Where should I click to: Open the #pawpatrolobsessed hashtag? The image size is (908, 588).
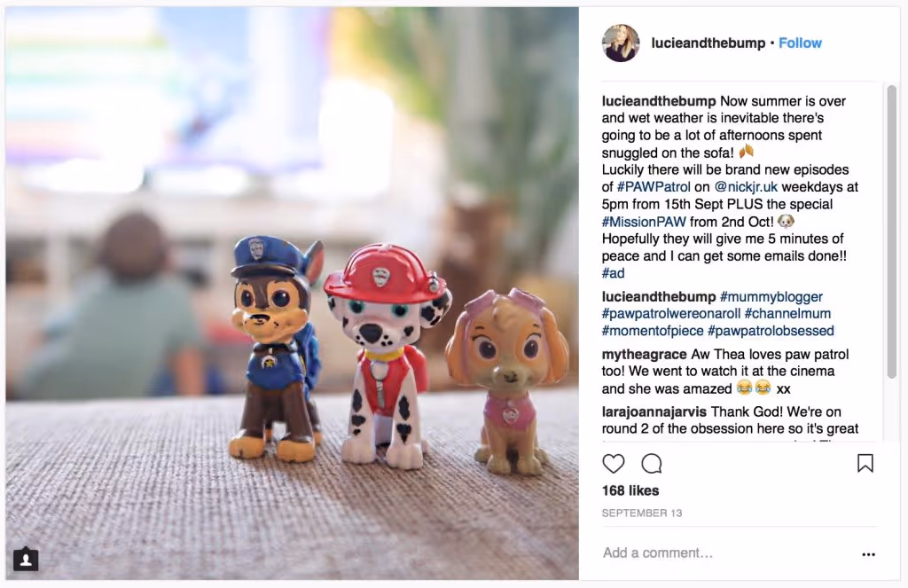[771, 331]
